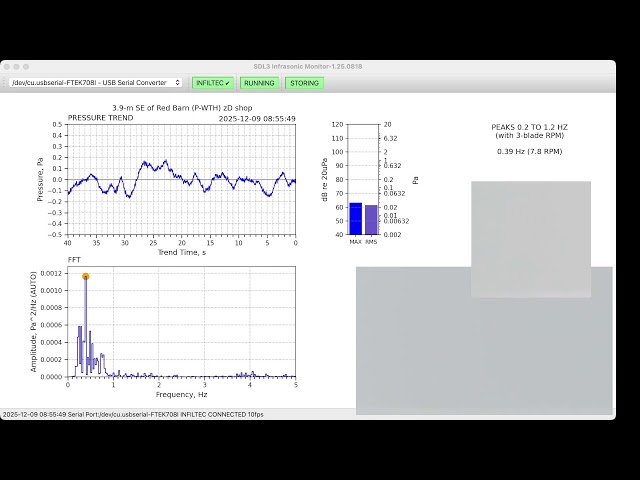Click the window title SDL3 Infrasonic Monitor
This screenshot has height=480, width=640.
pos(319,65)
